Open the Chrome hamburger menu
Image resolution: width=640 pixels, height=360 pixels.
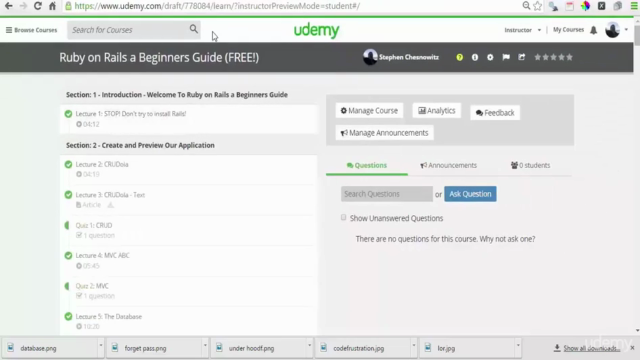pyautogui.click(x=634, y=6)
